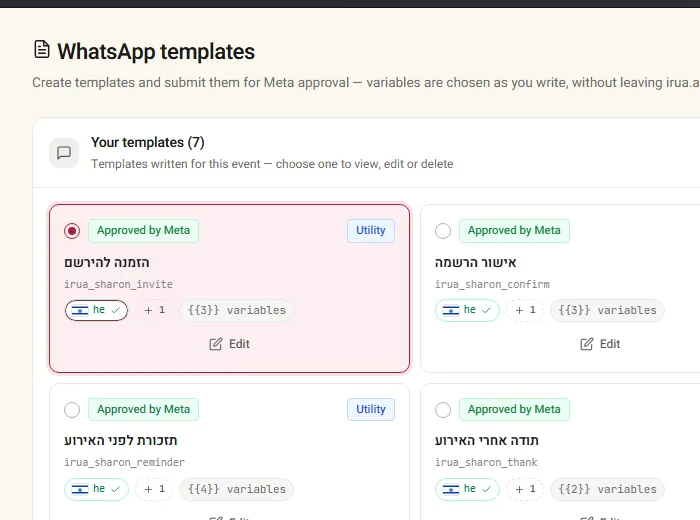Toggle the 'he' language chip on irua_sharon_invite
The height and width of the screenshot is (520, 700).
[96, 310]
